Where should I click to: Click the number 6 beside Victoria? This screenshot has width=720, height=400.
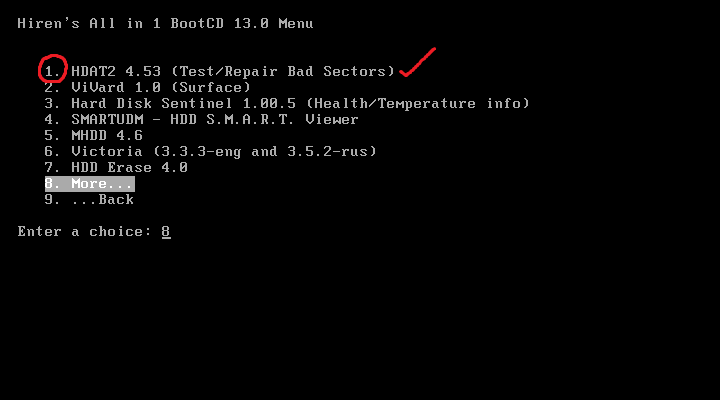click(x=49, y=152)
